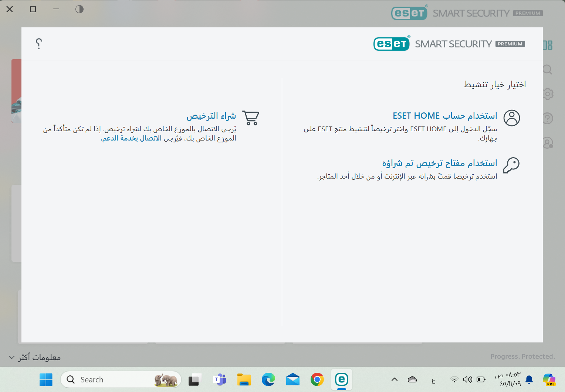Open setup gear icon in ESET sidebar
This screenshot has width=565, height=392.
(x=548, y=94)
